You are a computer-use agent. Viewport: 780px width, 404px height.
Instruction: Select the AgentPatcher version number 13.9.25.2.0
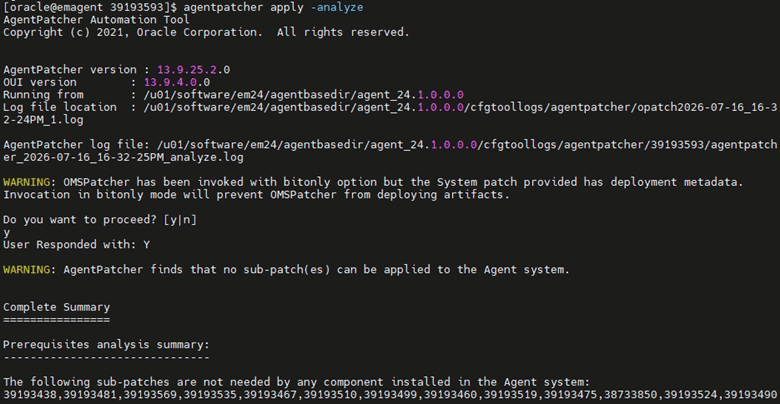click(194, 70)
